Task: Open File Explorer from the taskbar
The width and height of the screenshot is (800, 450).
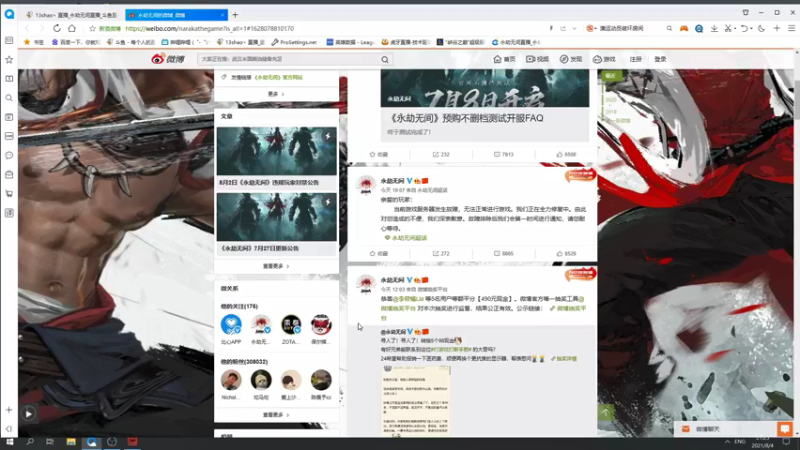Action: [71, 442]
